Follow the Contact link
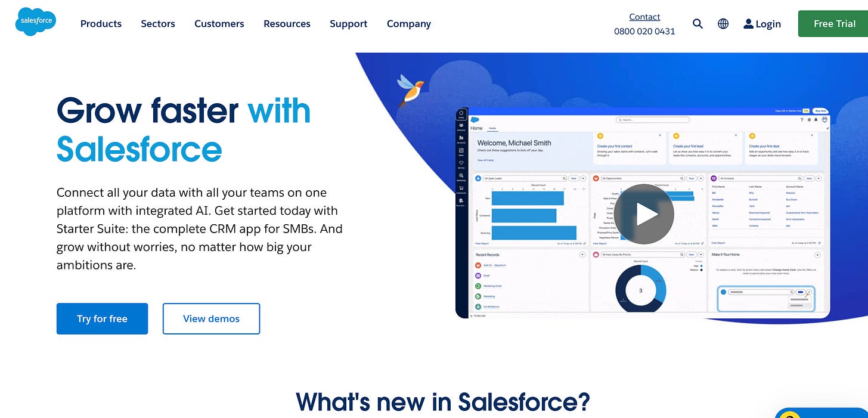Screen dimensions: 868x418 tap(644, 17)
